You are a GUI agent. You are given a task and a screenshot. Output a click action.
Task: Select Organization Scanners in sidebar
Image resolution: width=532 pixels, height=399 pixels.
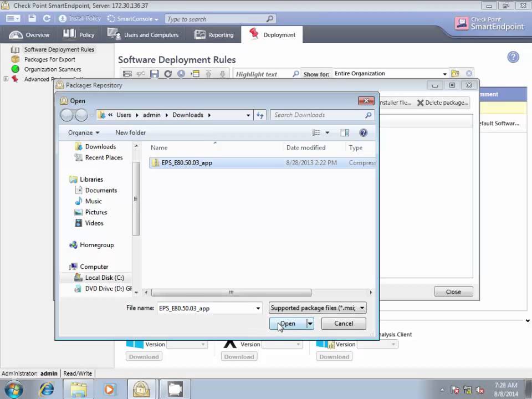coord(53,69)
